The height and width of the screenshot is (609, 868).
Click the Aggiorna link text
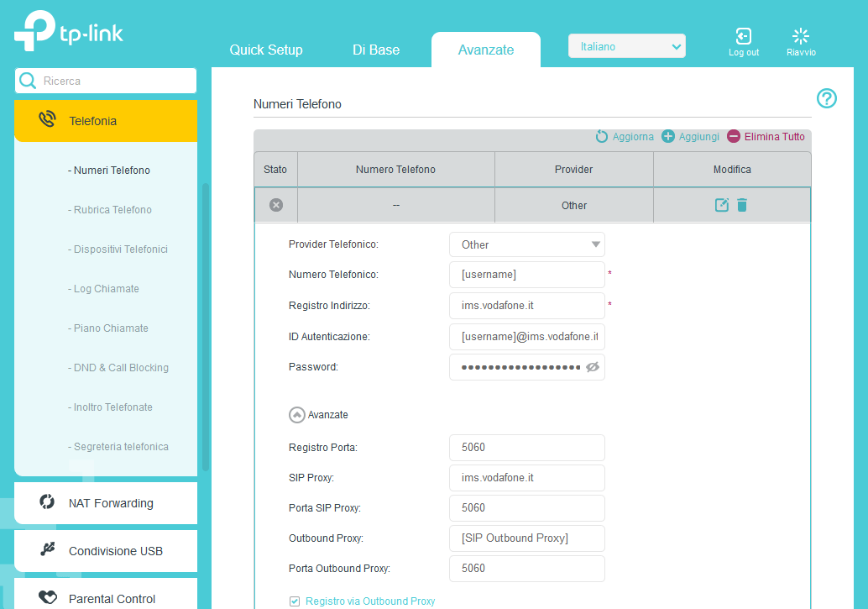pyautogui.click(x=633, y=136)
